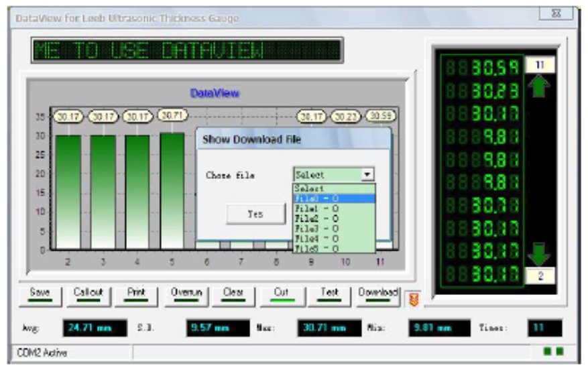Click the Avg value 24.71 mm
Screen dimensions: 588x370
[95, 328]
